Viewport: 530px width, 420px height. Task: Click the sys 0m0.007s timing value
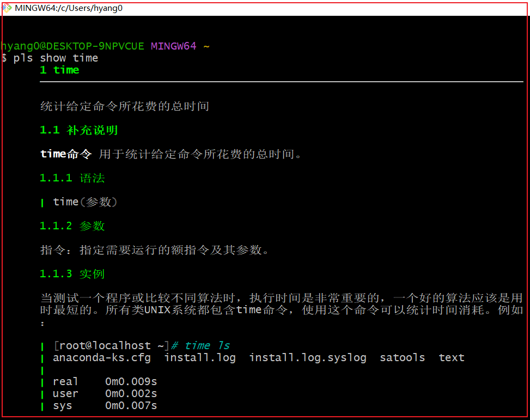click(131, 406)
